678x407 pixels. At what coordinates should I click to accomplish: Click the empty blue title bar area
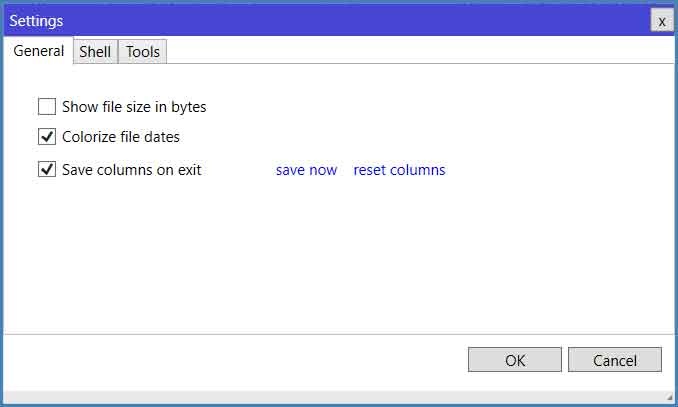coord(350,21)
